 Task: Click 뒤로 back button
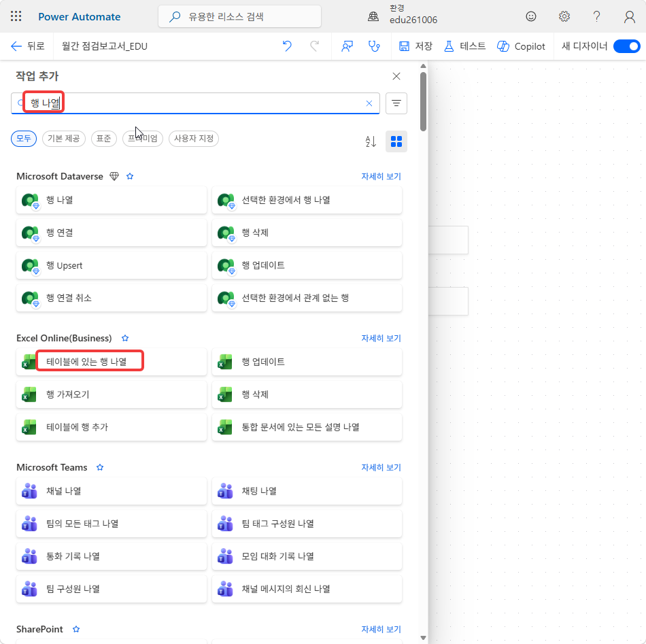pos(28,46)
